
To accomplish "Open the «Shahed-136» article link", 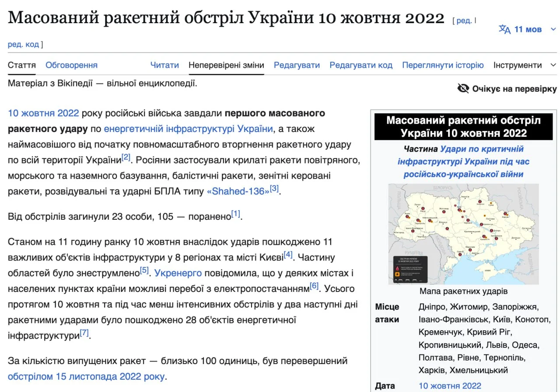I will [238, 191].
